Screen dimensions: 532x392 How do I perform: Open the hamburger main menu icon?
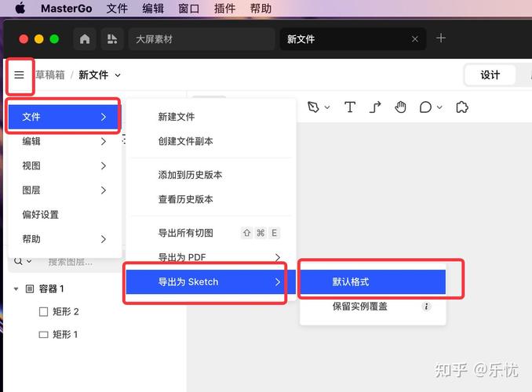click(x=19, y=75)
